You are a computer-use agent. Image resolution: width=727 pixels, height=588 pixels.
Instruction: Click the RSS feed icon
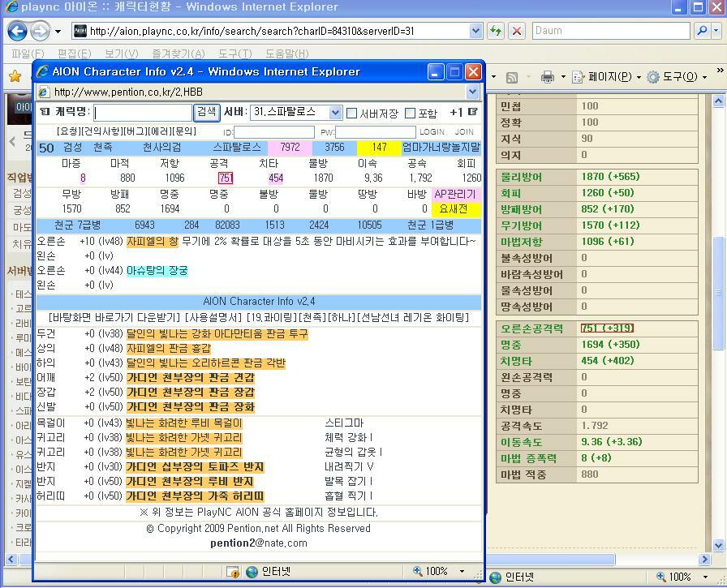coord(511,76)
